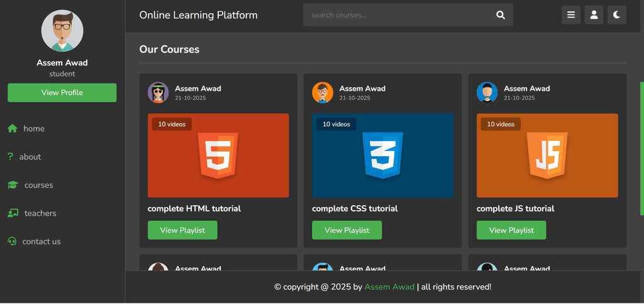Click the Assem Awad footer link
Screen dimensions: 644x304
(x=389, y=287)
